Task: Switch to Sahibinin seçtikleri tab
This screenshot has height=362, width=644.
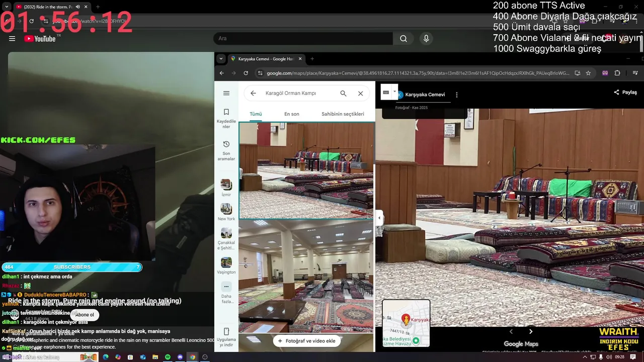Action: (343, 114)
